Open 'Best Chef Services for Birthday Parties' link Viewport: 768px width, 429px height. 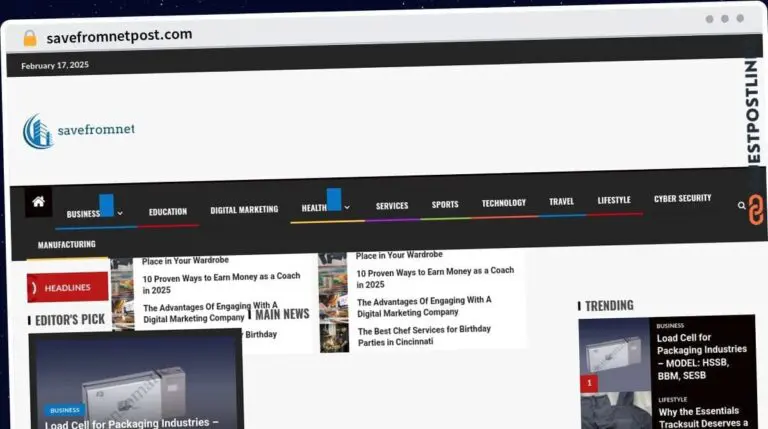pyautogui.click(x=424, y=335)
